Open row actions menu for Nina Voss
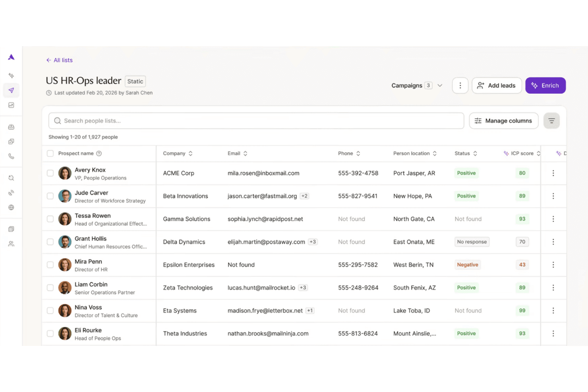This screenshot has width=588, height=392. (x=553, y=311)
